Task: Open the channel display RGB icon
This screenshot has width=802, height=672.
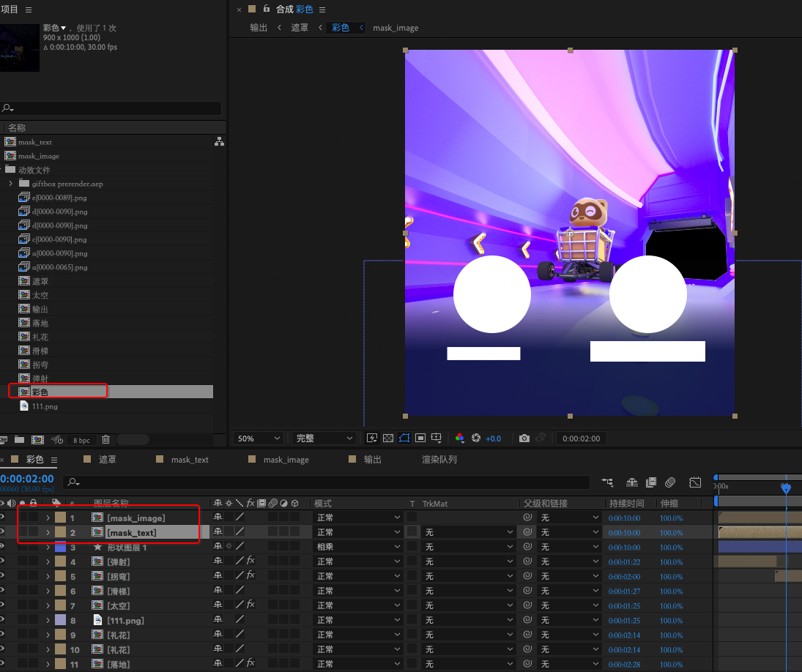Action: tap(460, 438)
